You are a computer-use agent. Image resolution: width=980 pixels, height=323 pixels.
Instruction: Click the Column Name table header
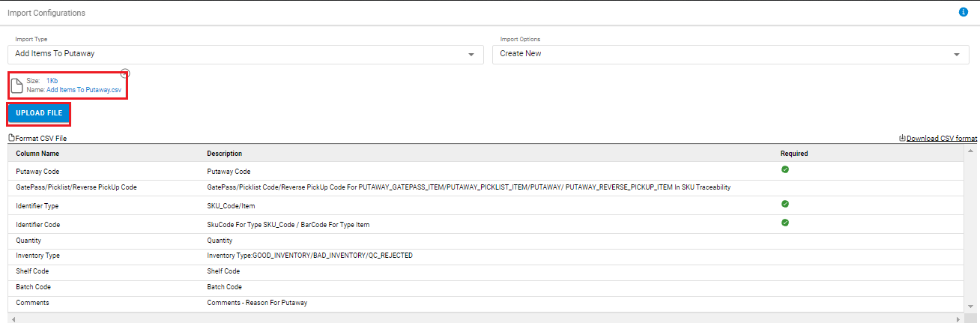click(x=37, y=154)
